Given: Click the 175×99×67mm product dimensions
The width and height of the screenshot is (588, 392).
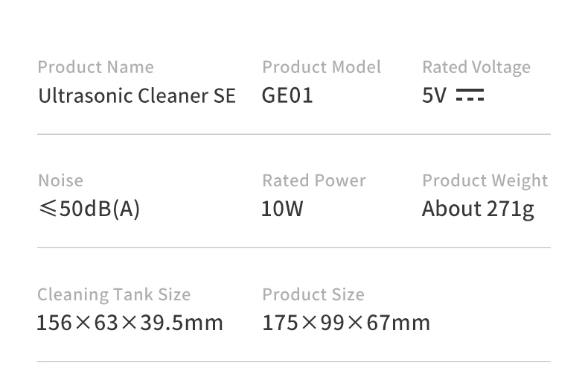Looking at the screenshot, I should [346, 323].
